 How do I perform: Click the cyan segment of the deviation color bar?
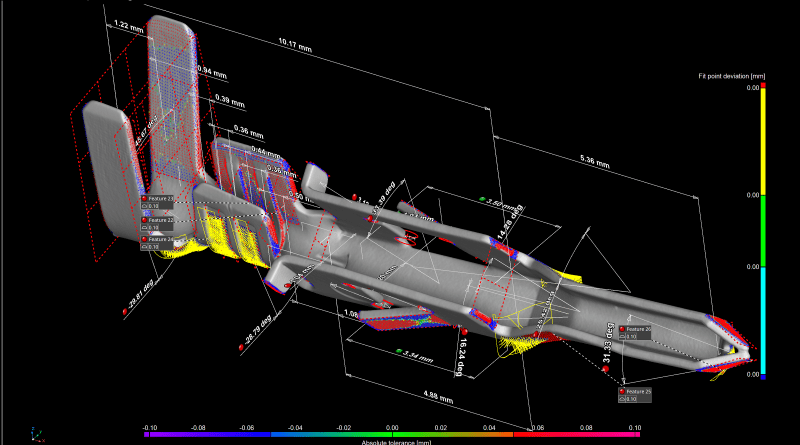(763, 320)
